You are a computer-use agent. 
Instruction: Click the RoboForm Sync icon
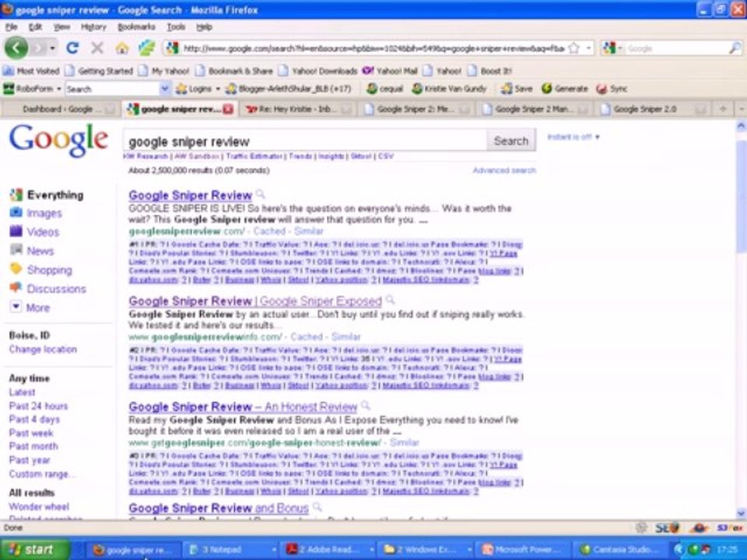coord(612,89)
